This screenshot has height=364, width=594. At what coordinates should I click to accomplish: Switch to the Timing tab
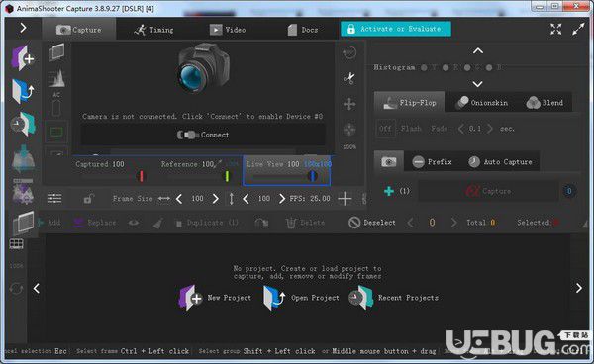tap(153, 30)
